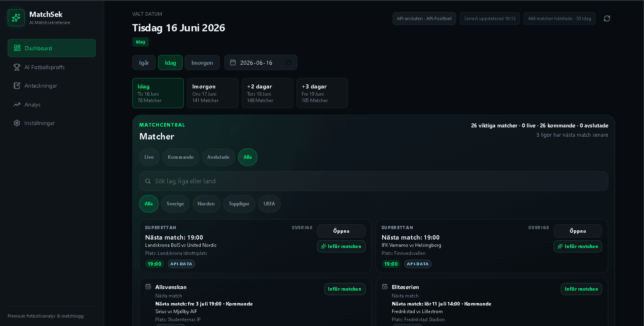644x326 pixels.
Task: Click '5 ligor har nästa match senare' text
Action: coord(572,135)
